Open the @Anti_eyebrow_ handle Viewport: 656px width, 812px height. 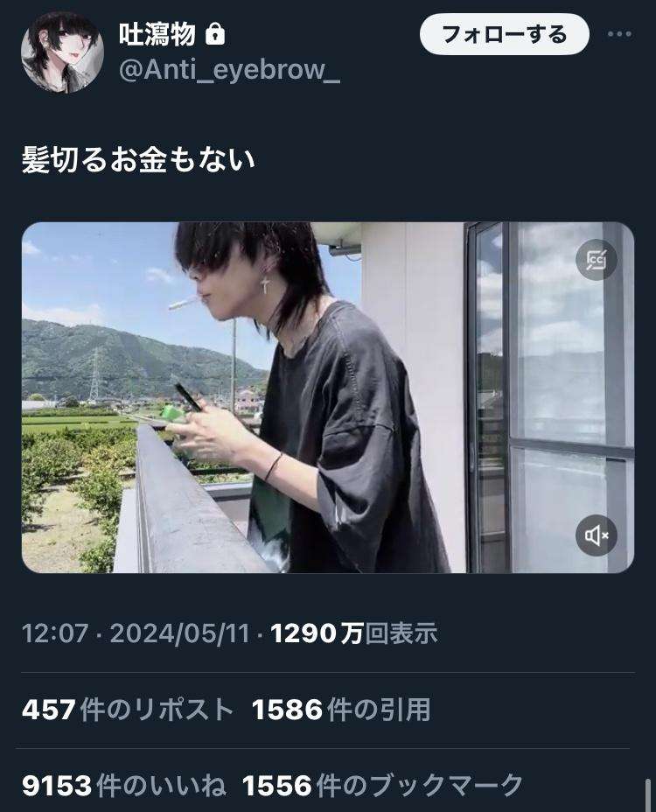229,70
